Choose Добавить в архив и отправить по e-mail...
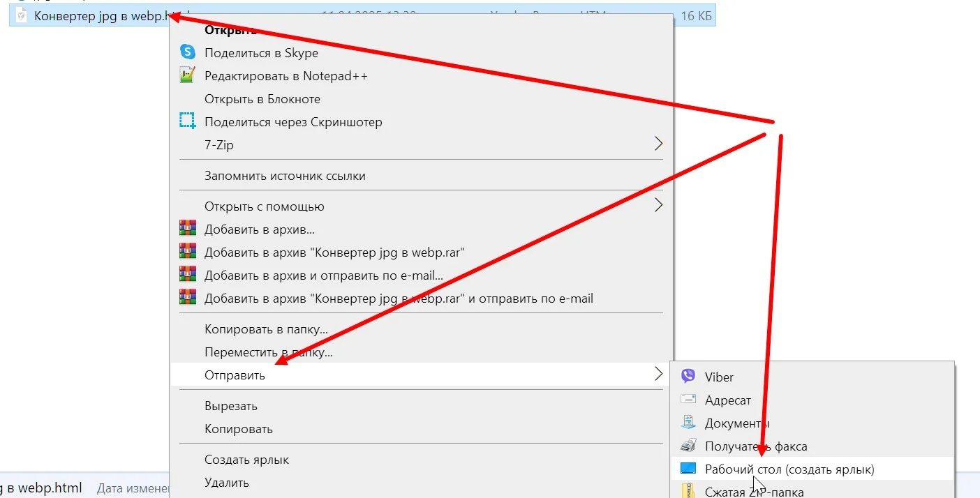The width and height of the screenshot is (980, 498). coord(324,276)
